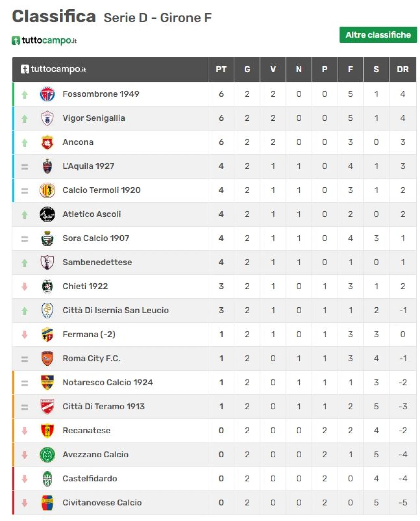Click the DR column header
The height and width of the screenshot is (521, 420).
pos(403,69)
